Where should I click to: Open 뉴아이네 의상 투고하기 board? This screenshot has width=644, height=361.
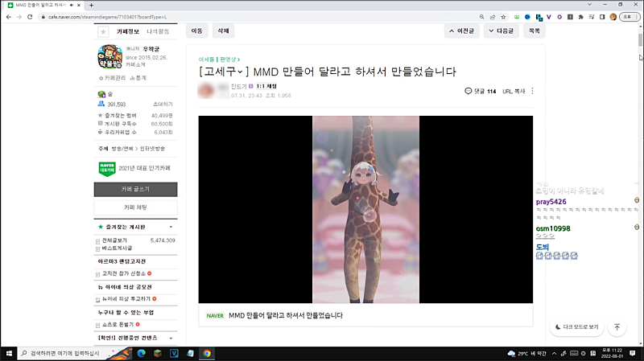pos(126,299)
